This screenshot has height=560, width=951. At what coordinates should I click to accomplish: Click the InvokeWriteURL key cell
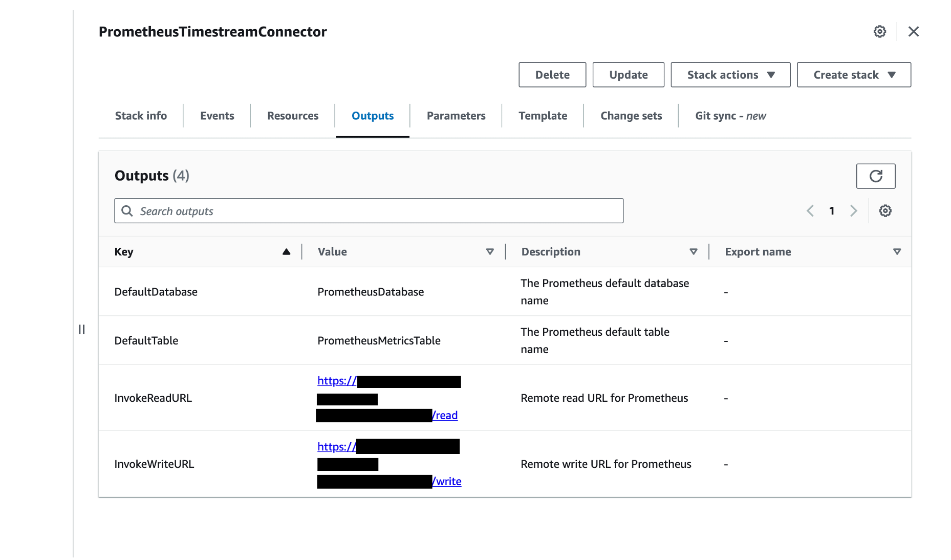coord(154,464)
